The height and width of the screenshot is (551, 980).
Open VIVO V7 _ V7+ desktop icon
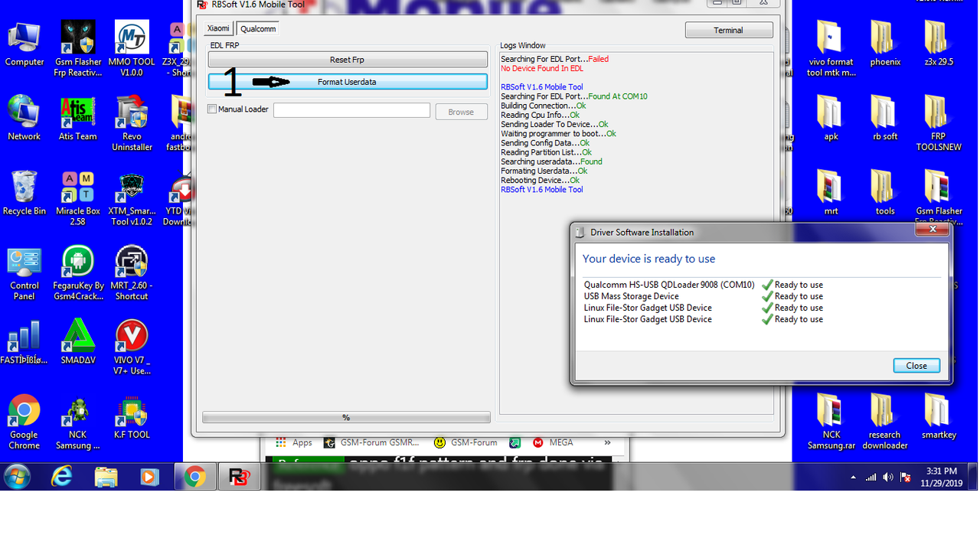pyautogui.click(x=132, y=347)
